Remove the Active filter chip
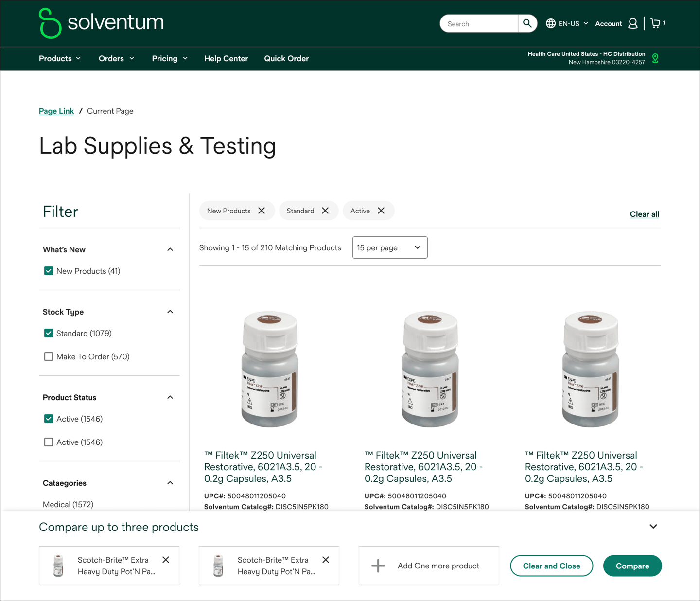 point(381,211)
